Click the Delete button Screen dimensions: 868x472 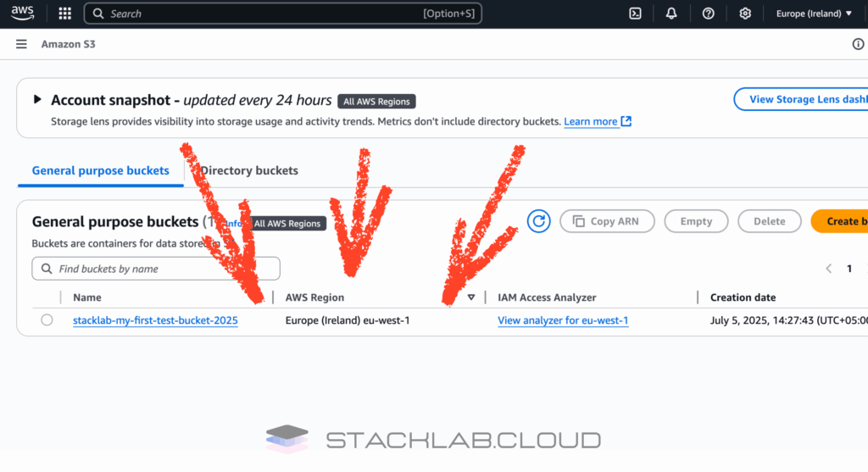pos(769,221)
